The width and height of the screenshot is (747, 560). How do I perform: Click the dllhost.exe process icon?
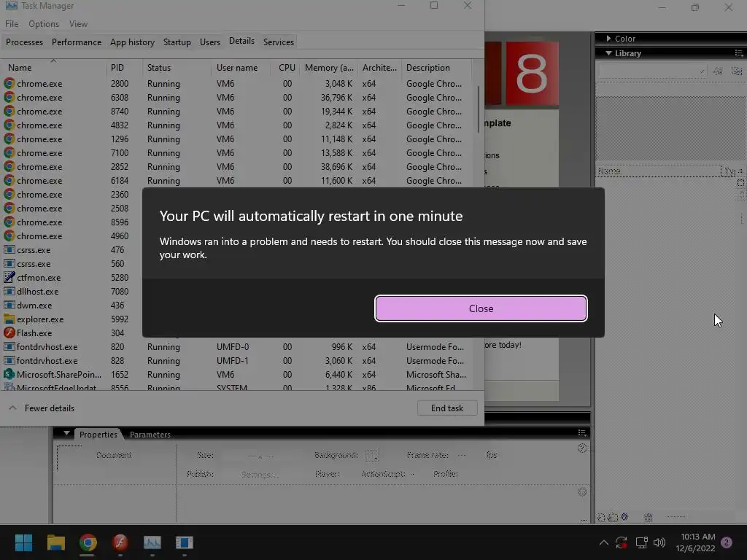tap(9, 291)
